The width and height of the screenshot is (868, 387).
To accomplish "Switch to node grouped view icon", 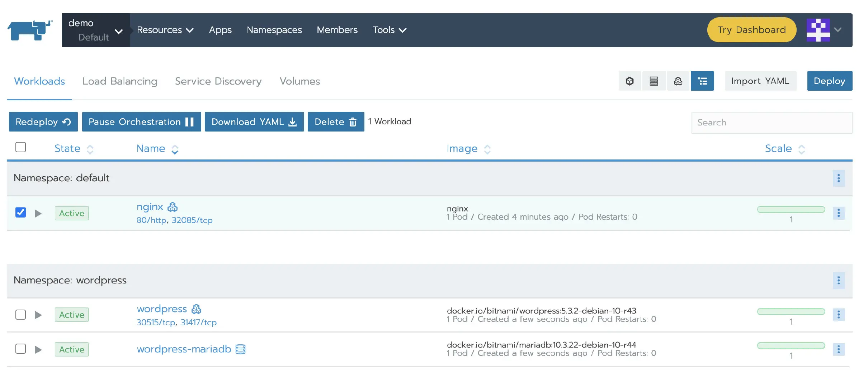I will click(x=654, y=81).
